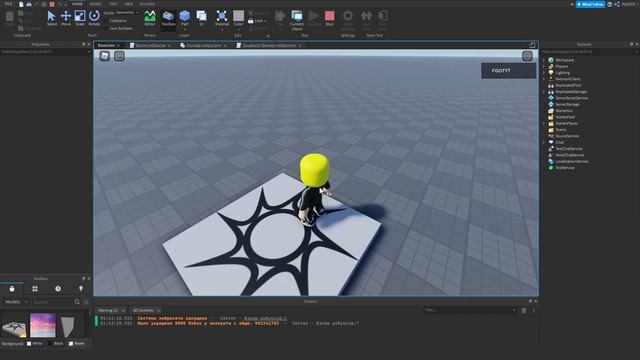The image size is (640, 360).
Task: Open the MODEL ribbon tab
Action: (x=95, y=4)
